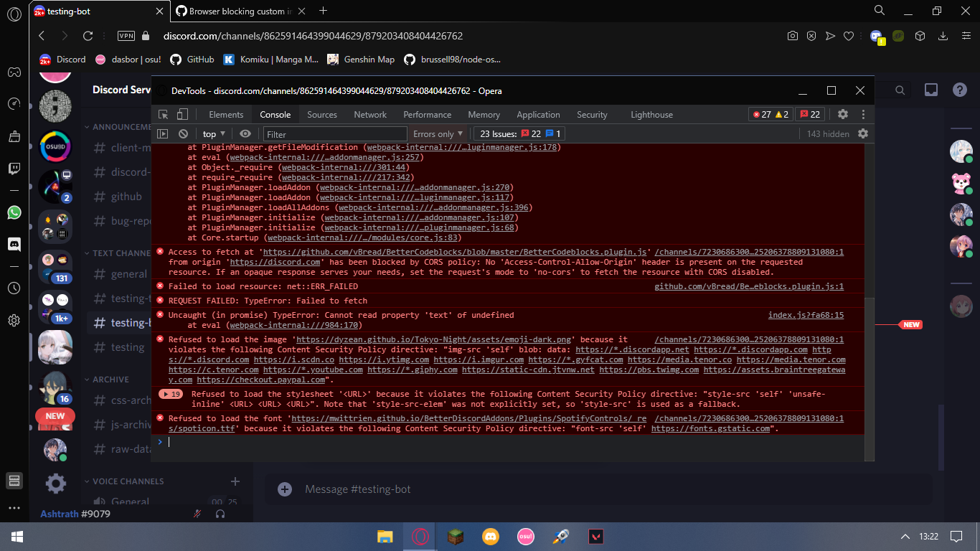980x551 pixels.
Task: Open the Opera easy setup sliders icon
Action: pos(965,36)
